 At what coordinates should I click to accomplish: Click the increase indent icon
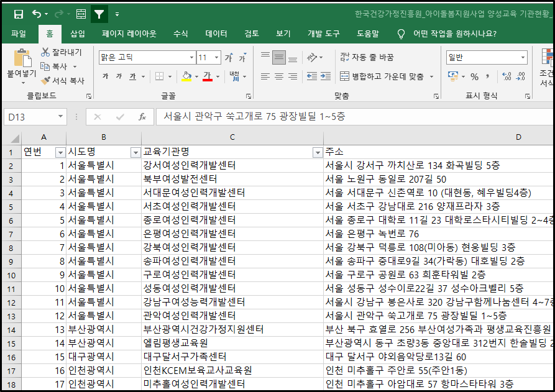point(325,76)
